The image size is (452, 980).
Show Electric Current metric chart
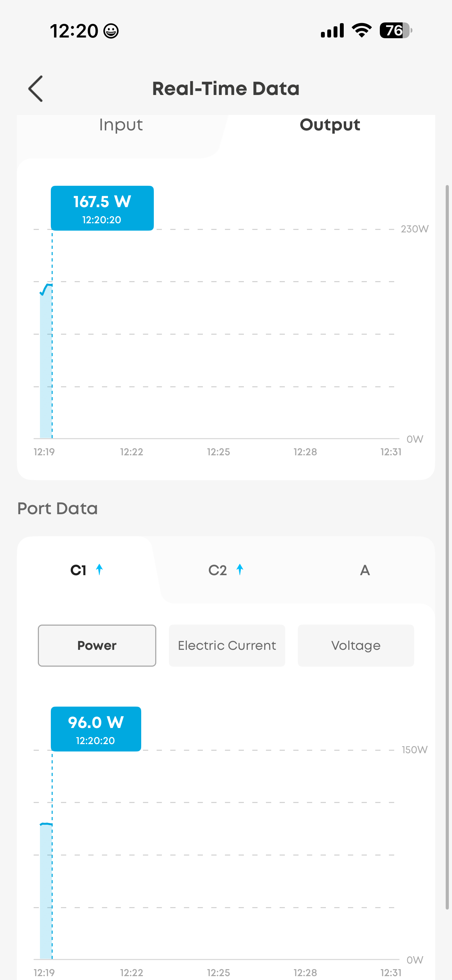coord(227,646)
